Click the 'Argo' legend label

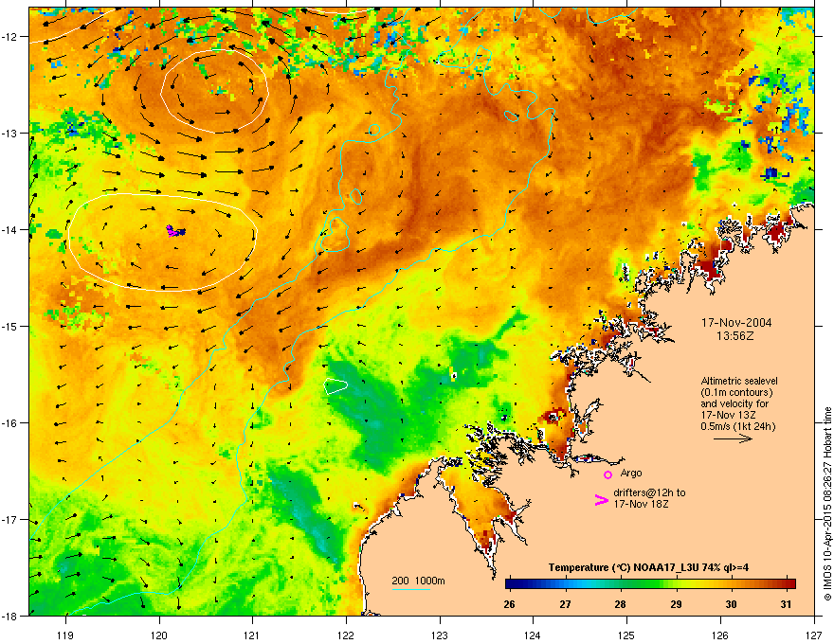pyautogui.click(x=631, y=473)
